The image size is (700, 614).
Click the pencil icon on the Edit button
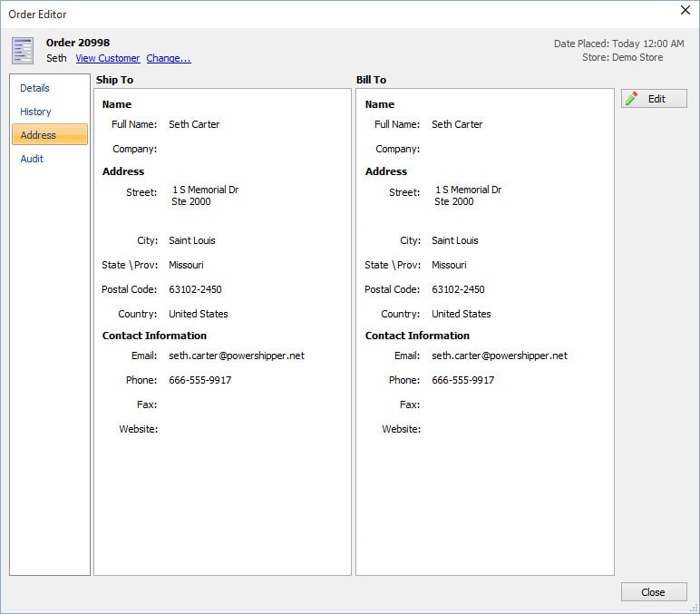click(x=631, y=98)
